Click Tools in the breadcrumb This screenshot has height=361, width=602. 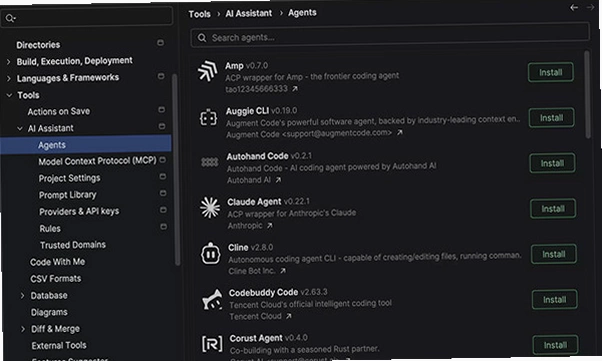point(200,14)
